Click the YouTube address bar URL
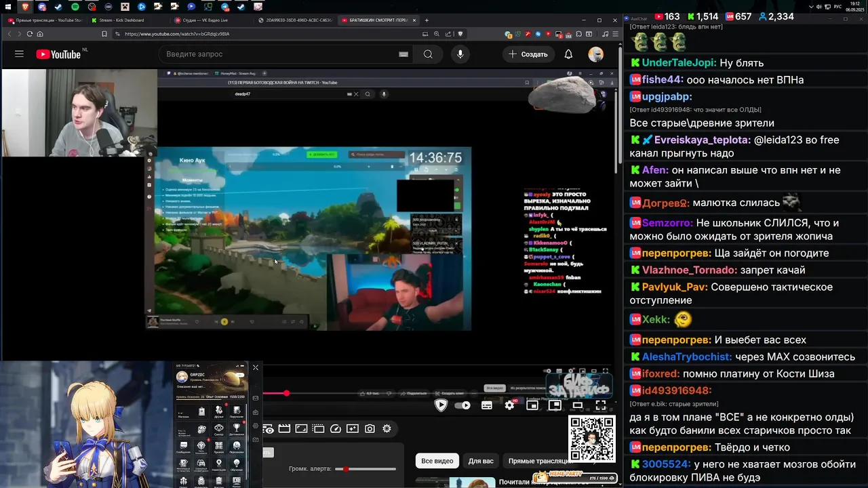This screenshot has height=488, width=868. pos(177,34)
